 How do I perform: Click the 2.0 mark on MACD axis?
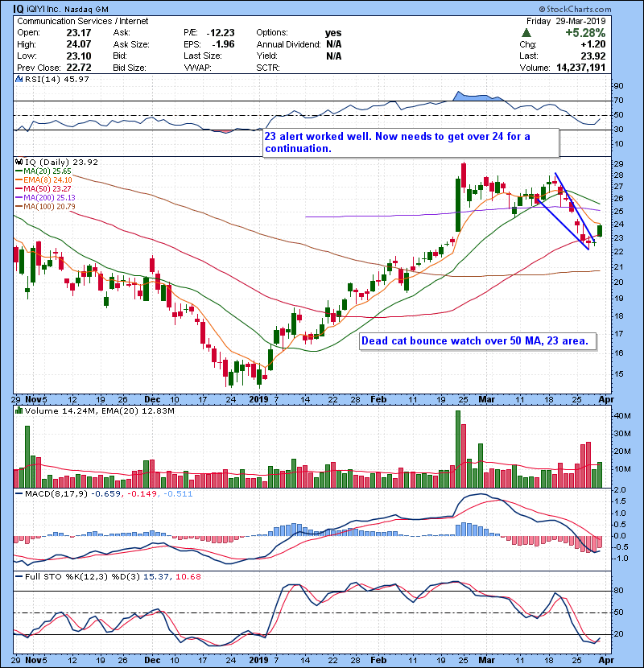[x=620, y=490]
